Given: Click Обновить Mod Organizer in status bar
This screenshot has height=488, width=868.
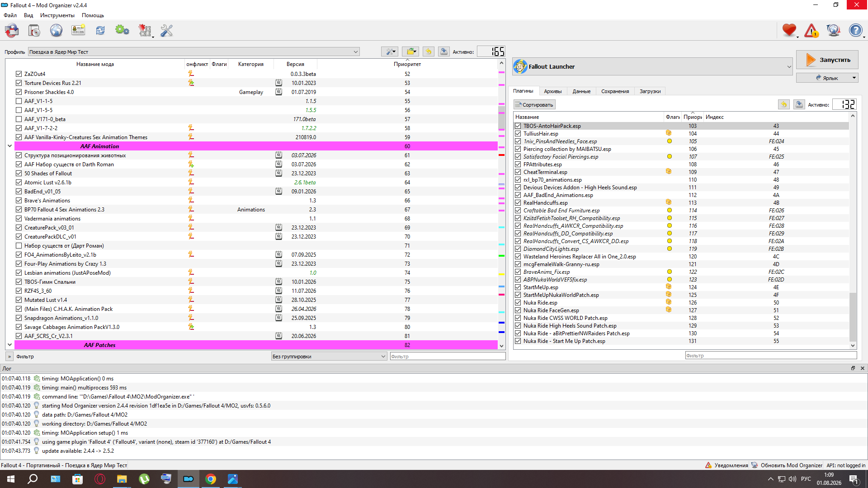Looking at the screenshot, I should (x=787, y=465).
